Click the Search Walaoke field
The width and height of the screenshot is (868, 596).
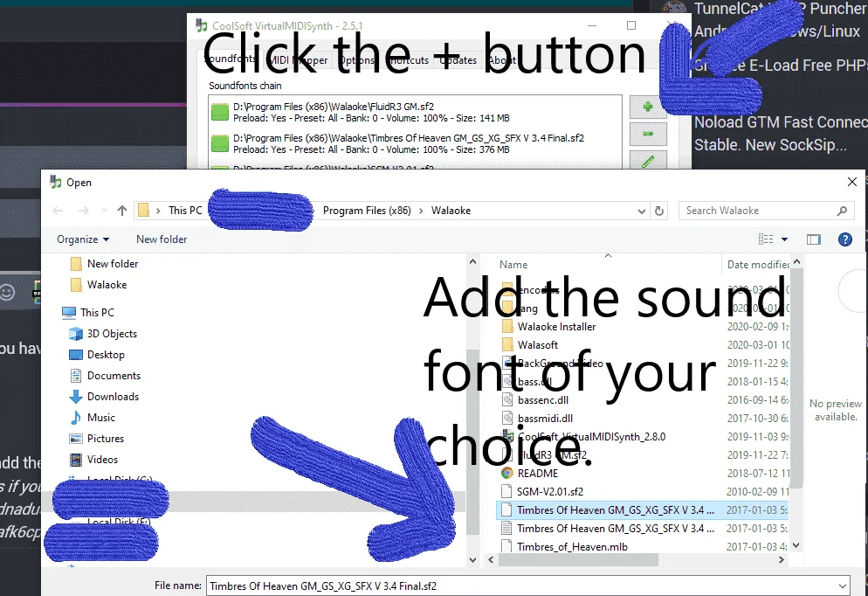coord(758,211)
